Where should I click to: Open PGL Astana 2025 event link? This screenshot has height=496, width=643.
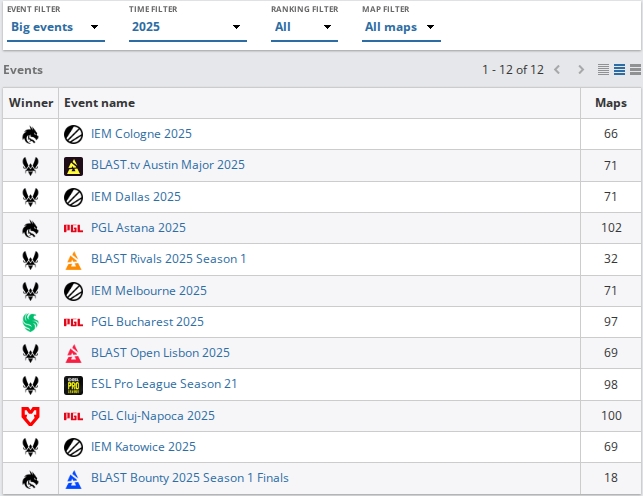[138, 228]
